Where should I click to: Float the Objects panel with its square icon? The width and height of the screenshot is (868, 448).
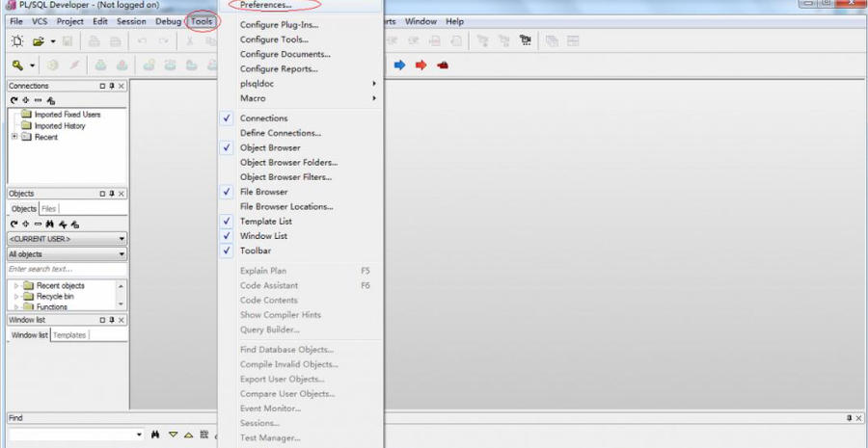click(x=102, y=195)
